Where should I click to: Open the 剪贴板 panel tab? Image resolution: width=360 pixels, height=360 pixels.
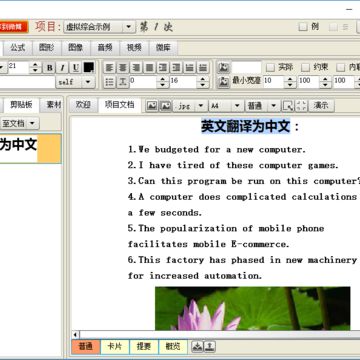point(21,105)
